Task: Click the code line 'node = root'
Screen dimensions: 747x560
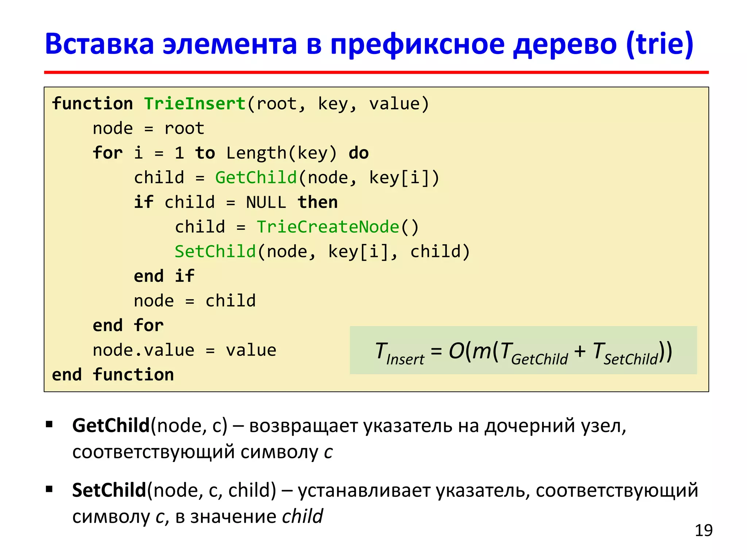Action: point(148,129)
